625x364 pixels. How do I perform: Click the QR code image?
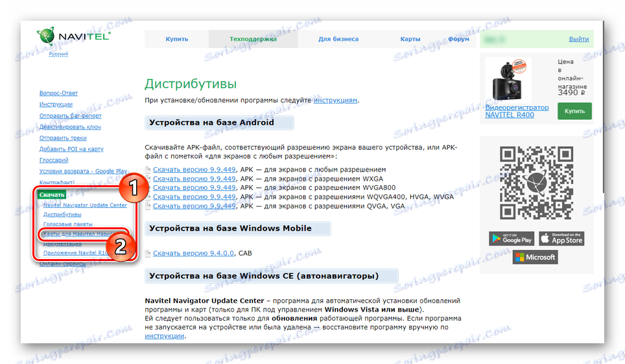[537, 183]
